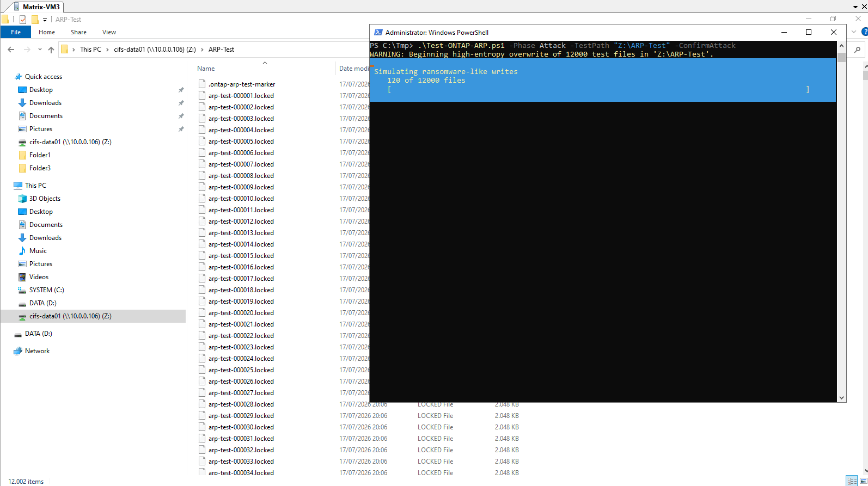The height and width of the screenshot is (486, 868).
Task: Click cifs-data01 (Z:) in address breadcrumb
Action: click(x=155, y=50)
